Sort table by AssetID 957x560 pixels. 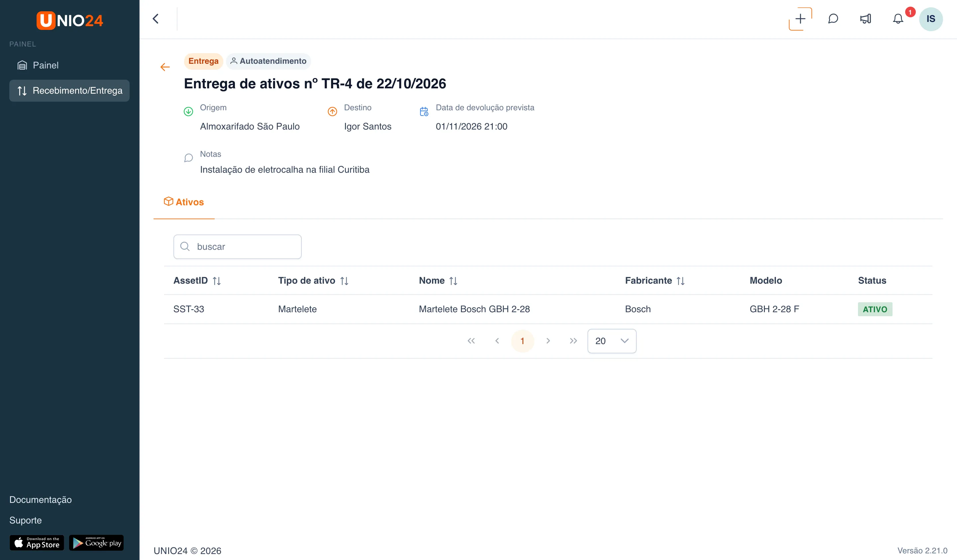(217, 281)
